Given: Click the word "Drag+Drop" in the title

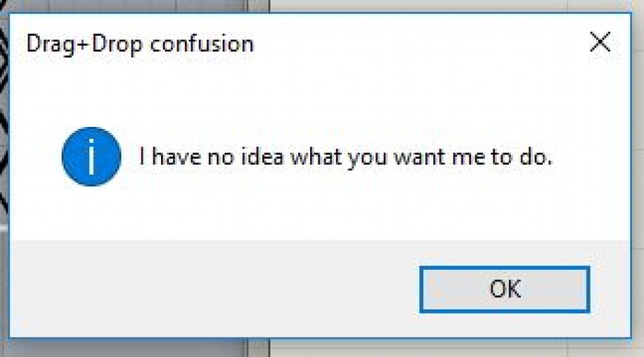Looking at the screenshot, I should 85,44.
